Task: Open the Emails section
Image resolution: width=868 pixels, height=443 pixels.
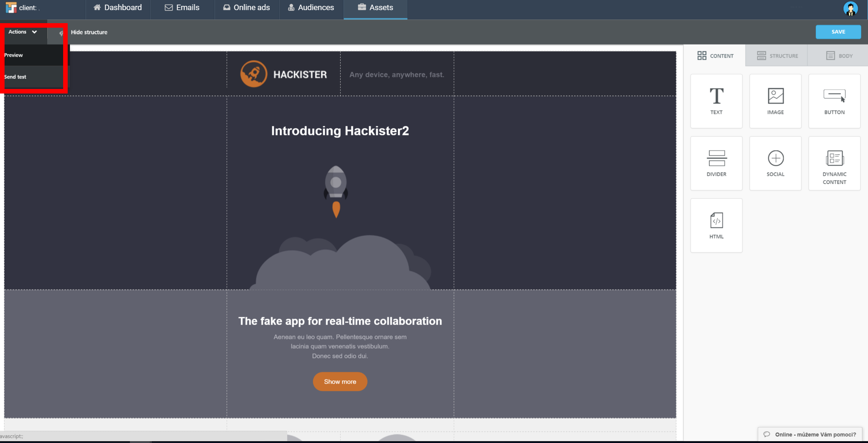Action: click(182, 8)
